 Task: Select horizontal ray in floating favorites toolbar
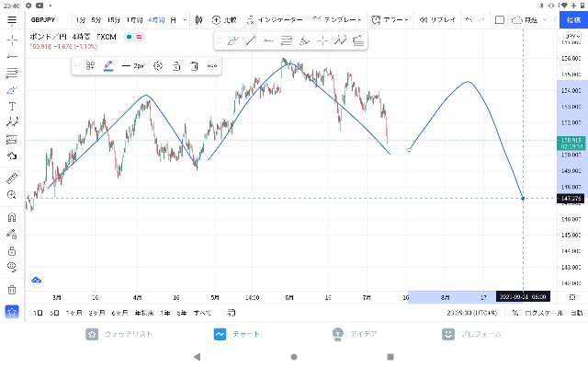tap(268, 40)
